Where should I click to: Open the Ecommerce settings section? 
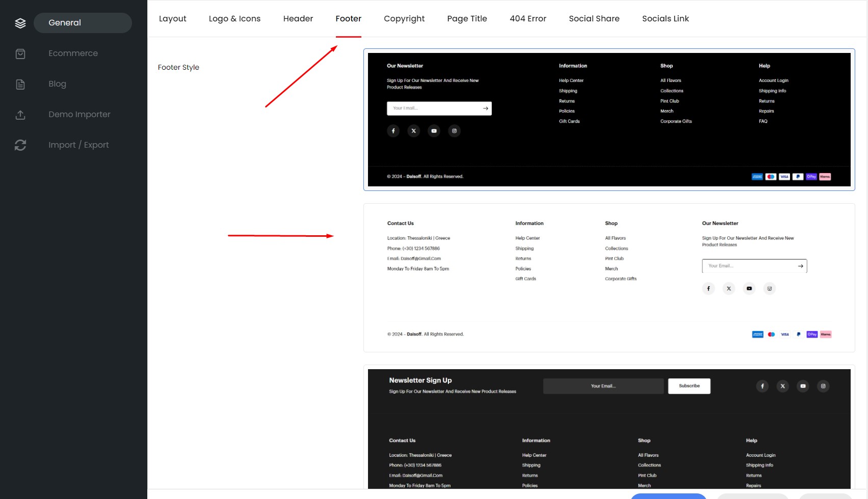point(73,53)
